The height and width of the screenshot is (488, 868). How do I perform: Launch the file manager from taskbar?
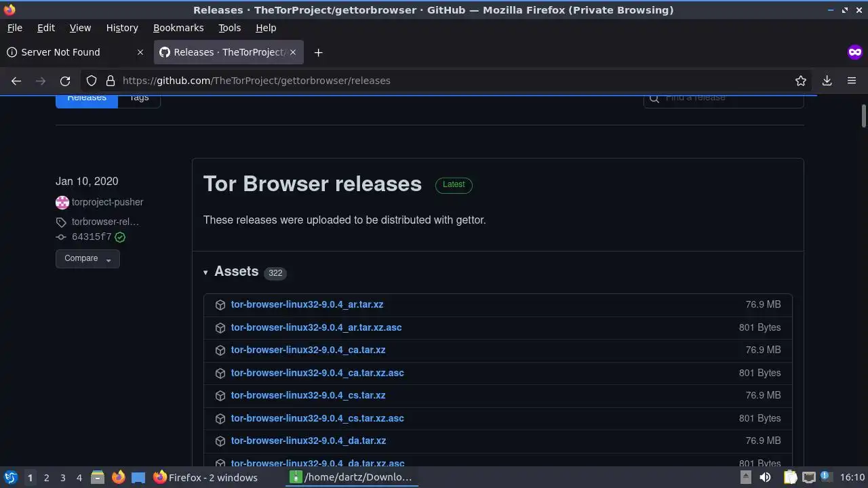tap(97, 477)
